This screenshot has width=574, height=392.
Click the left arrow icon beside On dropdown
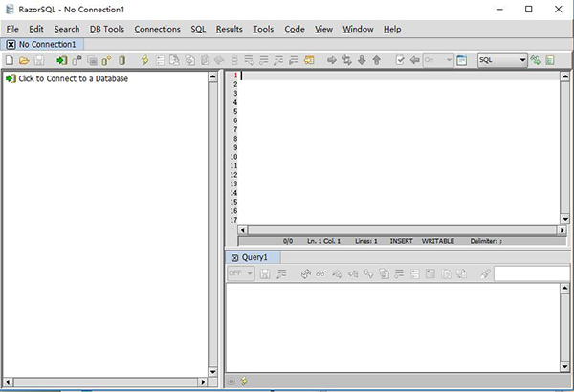tap(415, 60)
